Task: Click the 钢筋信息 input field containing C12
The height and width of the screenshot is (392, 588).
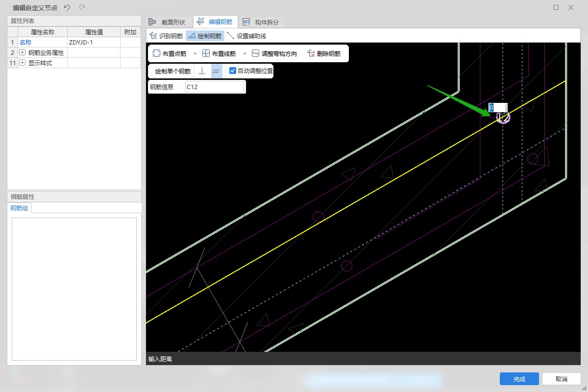Action: point(214,87)
